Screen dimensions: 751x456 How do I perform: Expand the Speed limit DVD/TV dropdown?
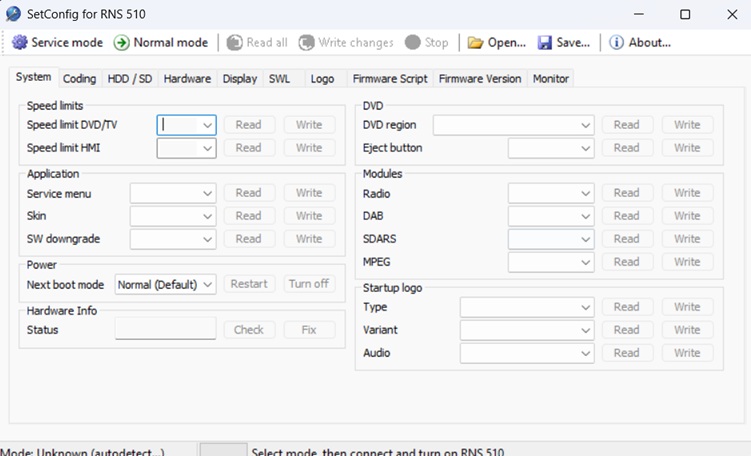[x=207, y=125]
